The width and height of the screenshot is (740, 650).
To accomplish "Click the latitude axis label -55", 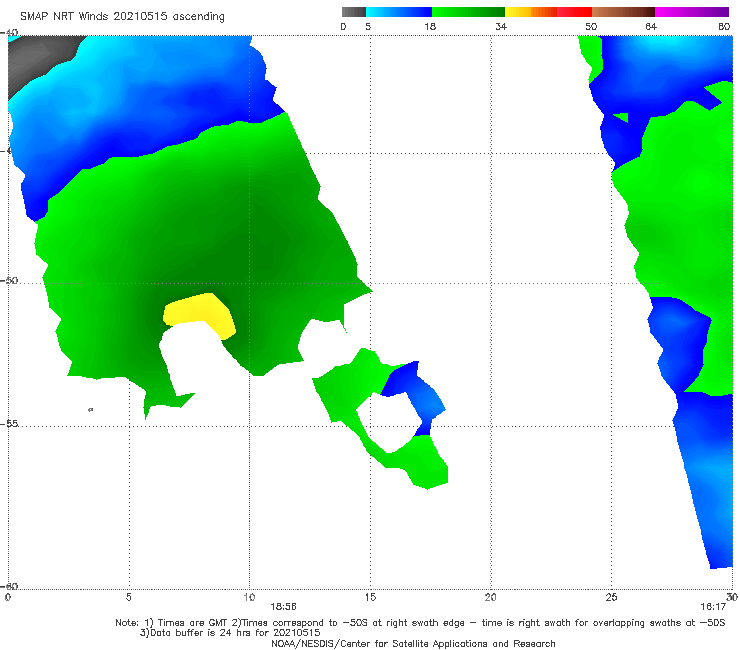I will [9, 423].
